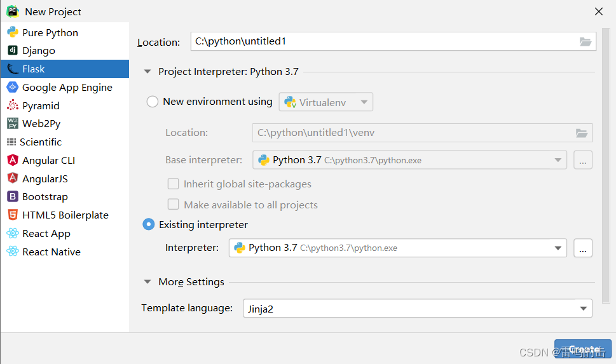Image resolution: width=616 pixels, height=364 pixels.
Task: Click the Django project type icon
Action: point(12,51)
